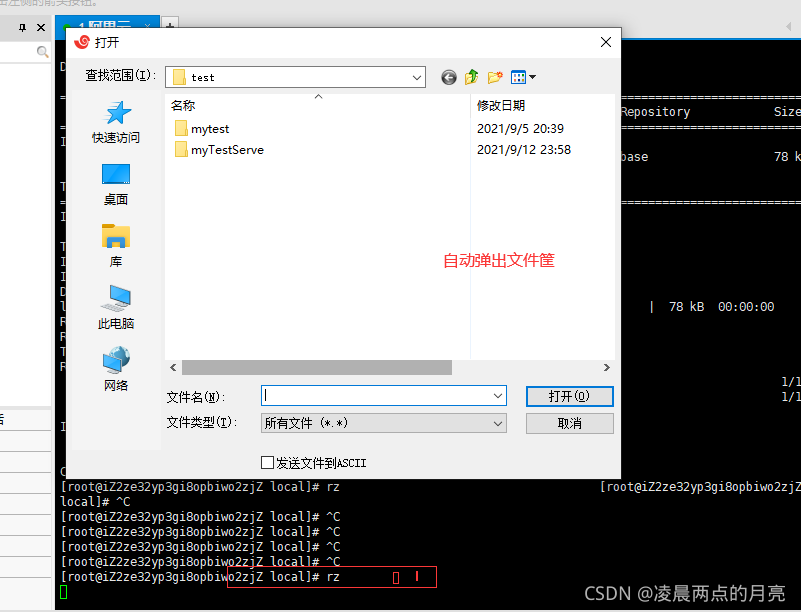Click date 2021/9/12 23:58 of myTestServe
Image resolution: width=801 pixels, height=612 pixels.
click(x=524, y=150)
